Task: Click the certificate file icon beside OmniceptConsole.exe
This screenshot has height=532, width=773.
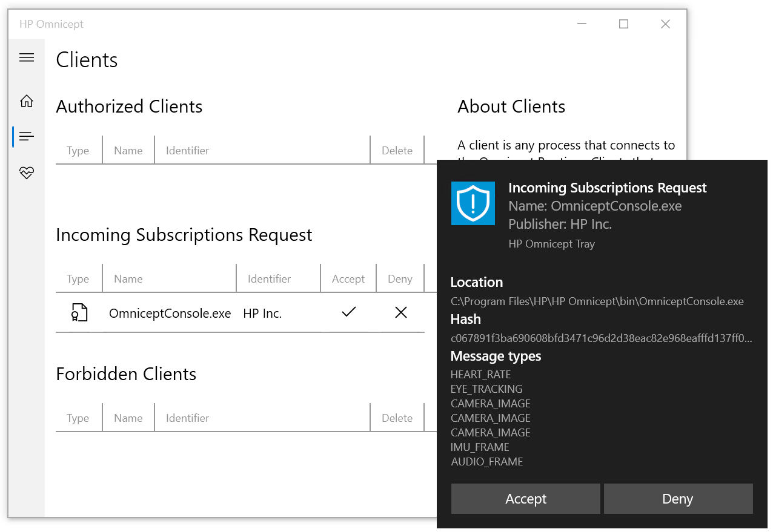Action: (x=79, y=313)
